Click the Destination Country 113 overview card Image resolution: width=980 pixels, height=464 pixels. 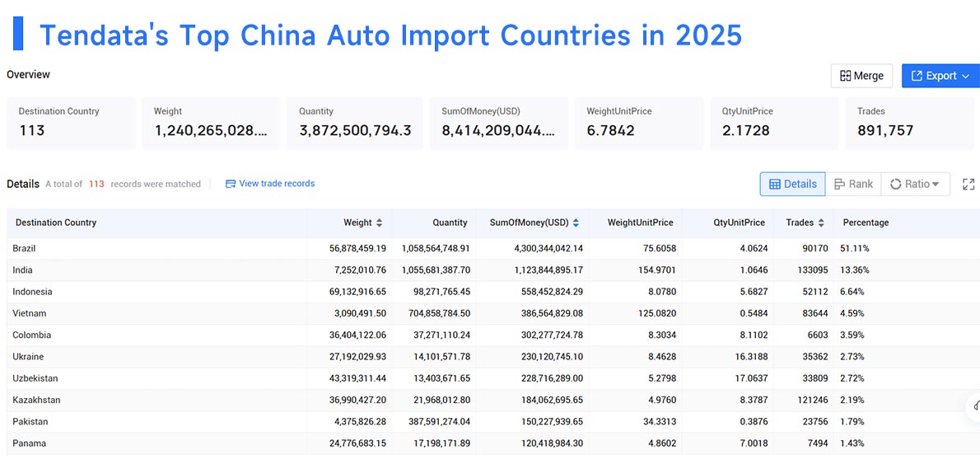tap(72, 123)
